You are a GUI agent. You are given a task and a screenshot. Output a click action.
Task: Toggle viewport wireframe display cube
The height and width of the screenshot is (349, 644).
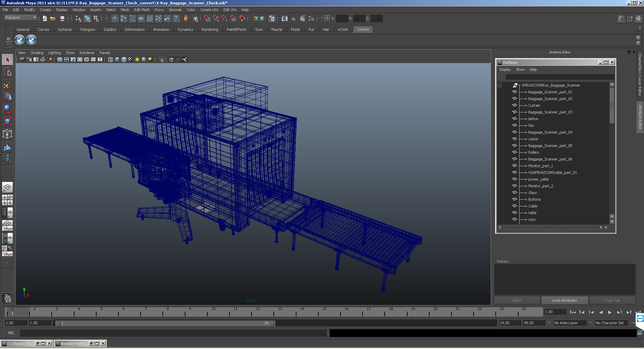pos(110,59)
